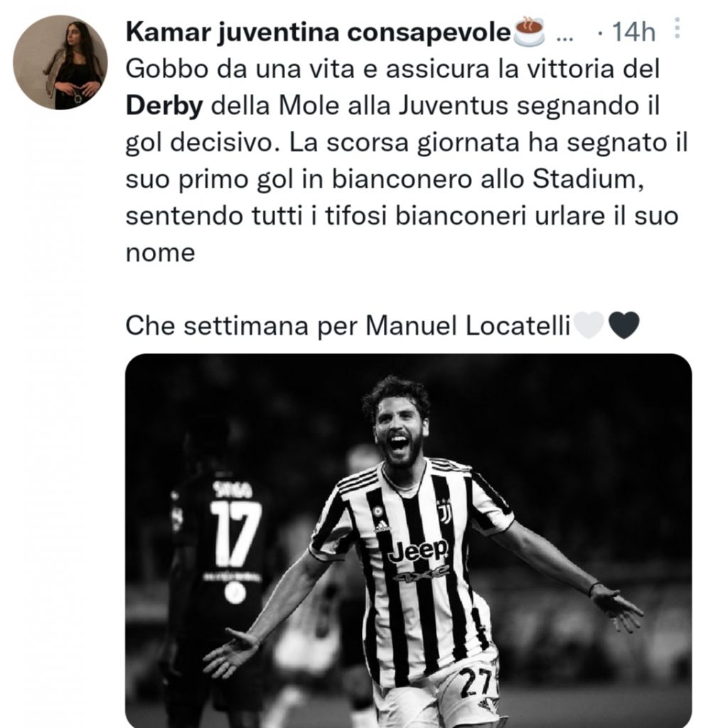Open Kamar's round profile picture
Viewport: 701px width, 728px height.
[60, 62]
